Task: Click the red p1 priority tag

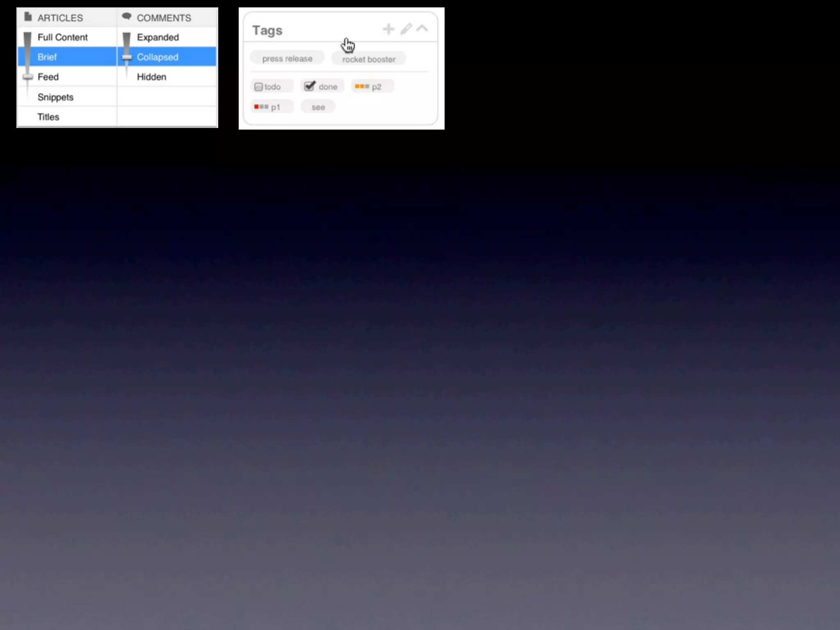Action: (x=272, y=107)
